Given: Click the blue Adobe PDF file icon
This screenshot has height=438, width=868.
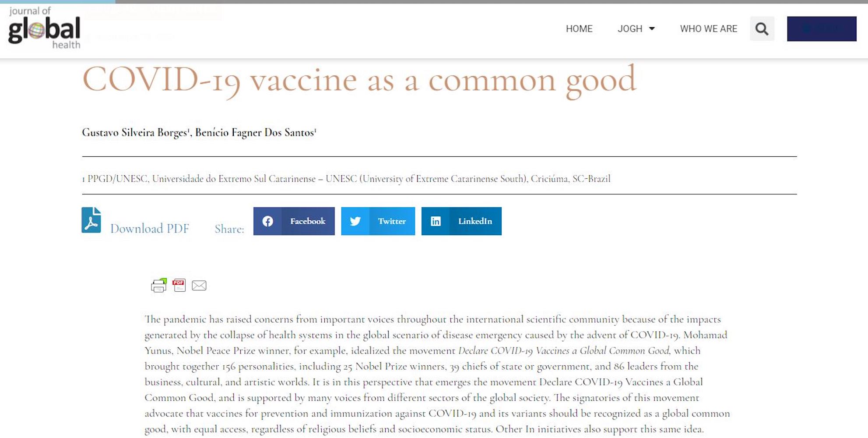Looking at the screenshot, I should pyautogui.click(x=91, y=220).
